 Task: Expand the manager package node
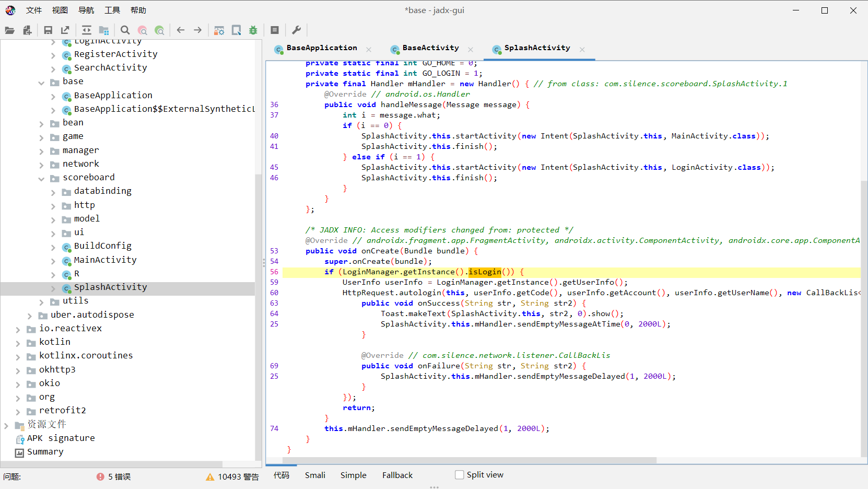[41, 152]
